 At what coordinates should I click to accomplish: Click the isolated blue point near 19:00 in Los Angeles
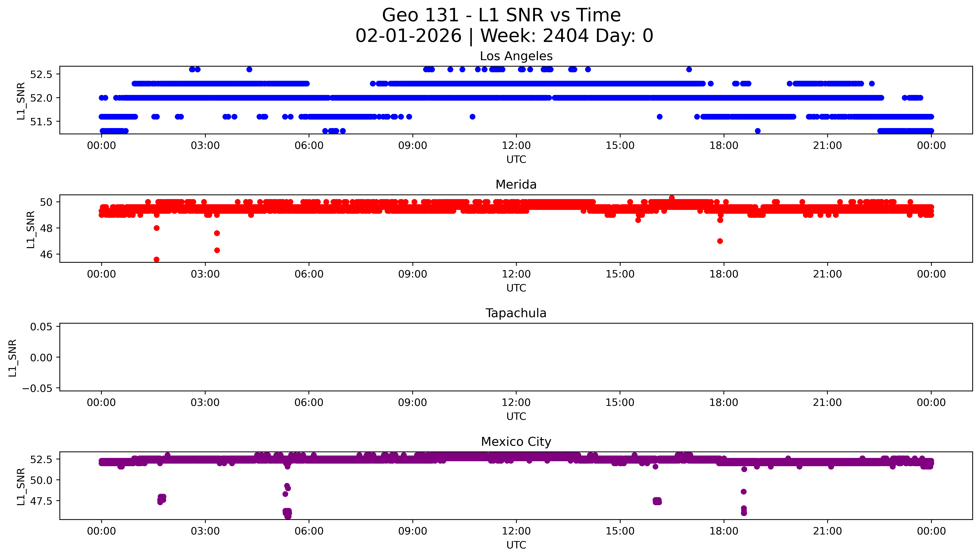click(x=757, y=131)
